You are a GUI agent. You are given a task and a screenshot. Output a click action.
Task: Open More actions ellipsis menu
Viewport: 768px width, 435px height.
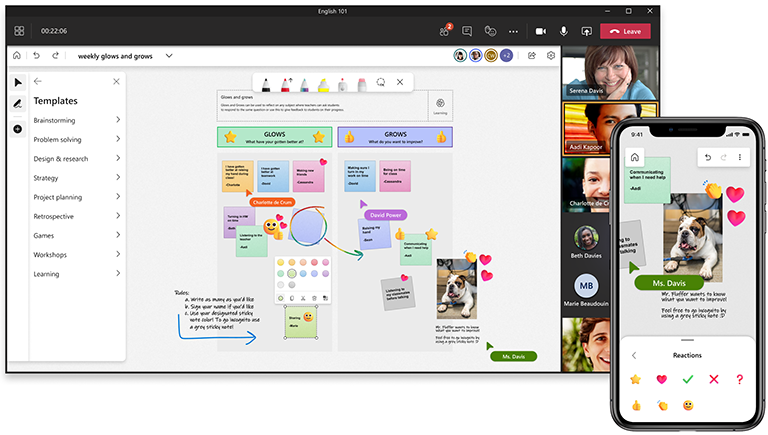pyautogui.click(x=513, y=31)
